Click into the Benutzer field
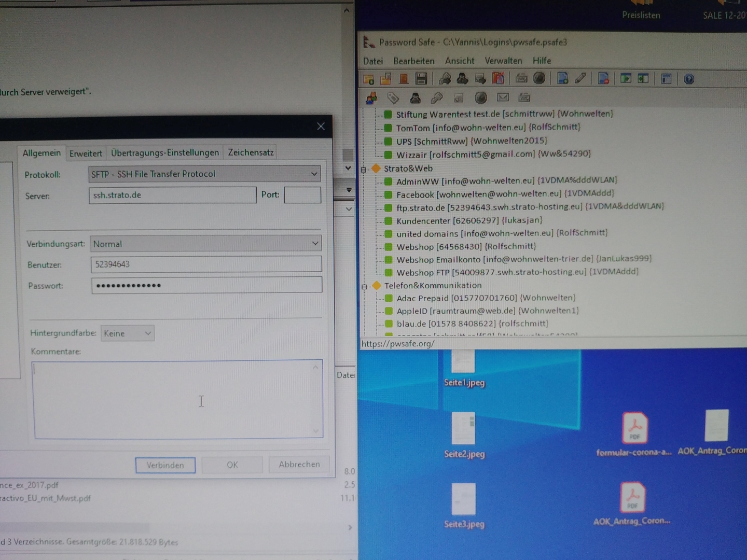 pos(206,264)
